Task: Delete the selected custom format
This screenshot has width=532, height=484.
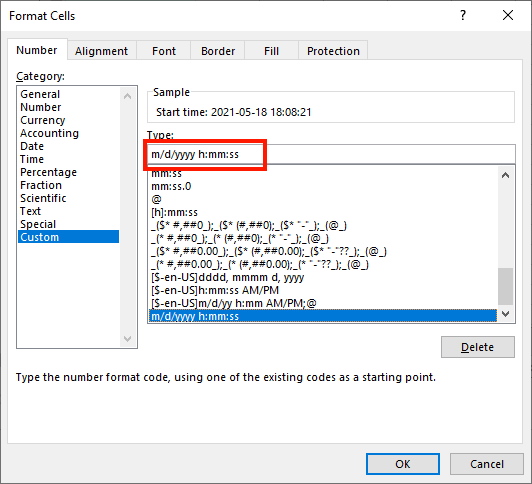Action: 478,347
